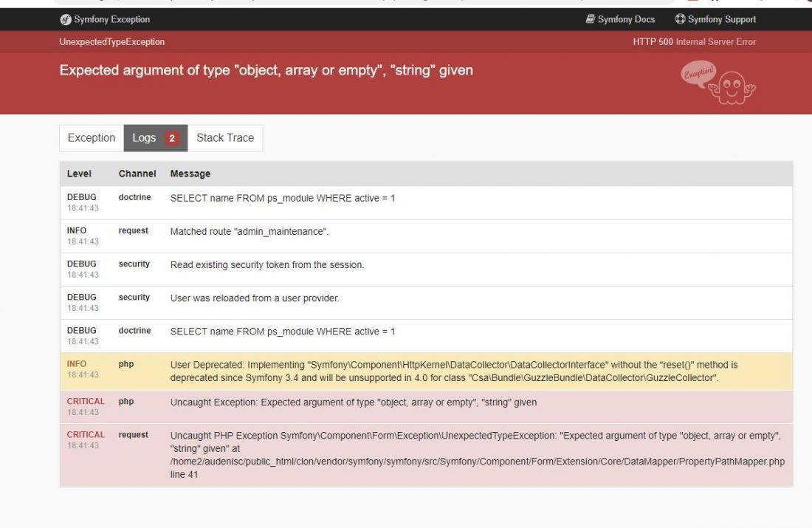Select the Uncaught Exception php message
The image size is (812, 528).
[x=354, y=402]
